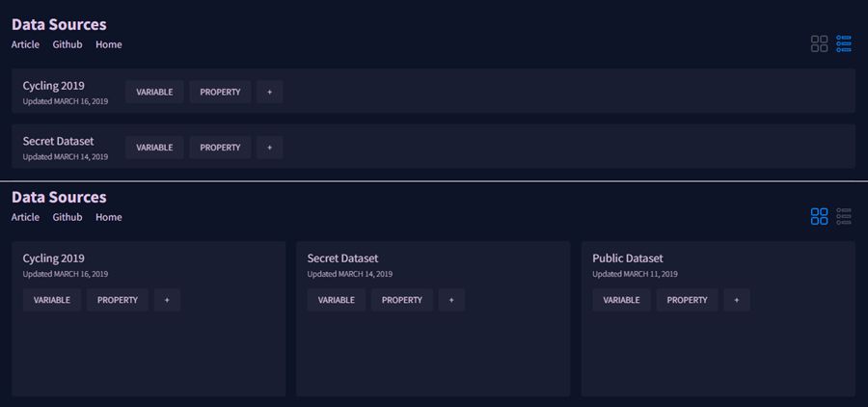Select the active list view icon in upper panel

pyautogui.click(x=844, y=43)
